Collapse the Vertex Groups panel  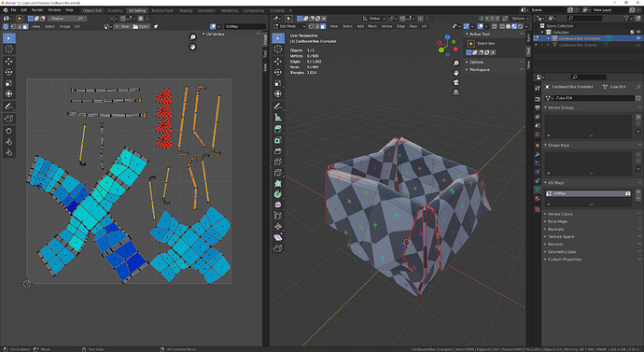point(559,107)
